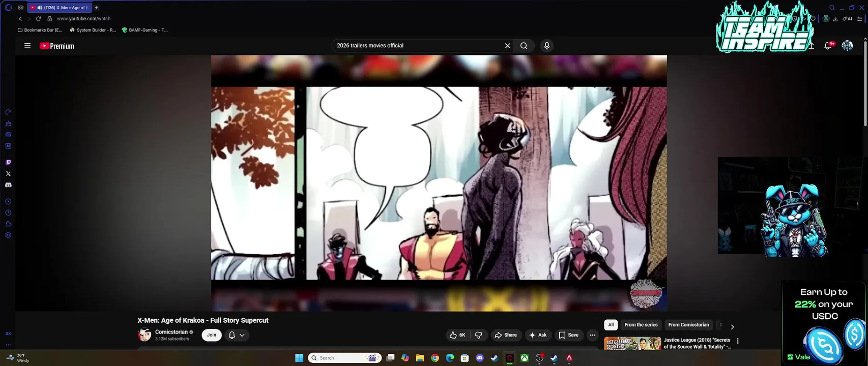Join the Comicstorian channel membership
The image size is (868, 366).
(212, 335)
